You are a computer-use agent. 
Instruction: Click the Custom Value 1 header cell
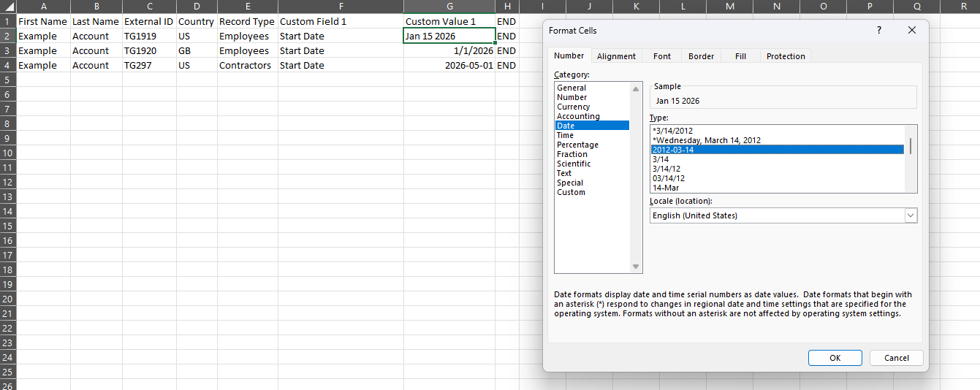click(449, 21)
